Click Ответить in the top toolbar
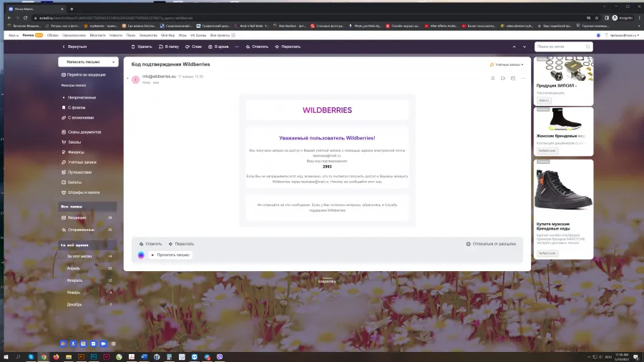The width and height of the screenshot is (644, 362). click(x=257, y=47)
